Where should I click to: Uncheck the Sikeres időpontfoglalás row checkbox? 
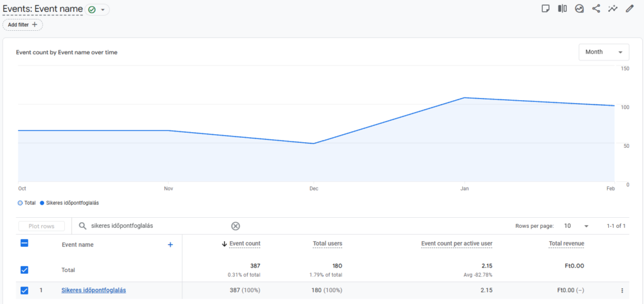pyautogui.click(x=25, y=290)
